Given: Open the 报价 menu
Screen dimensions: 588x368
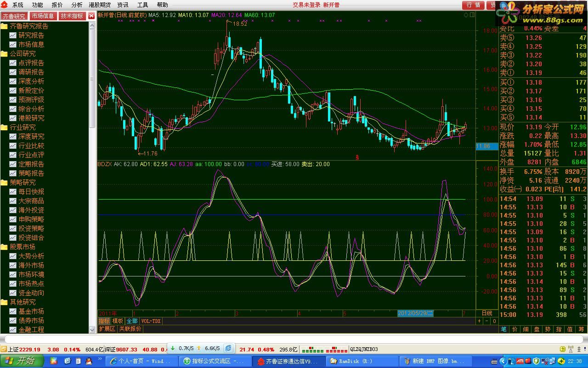Looking at the screenshot, I should 57,5.
